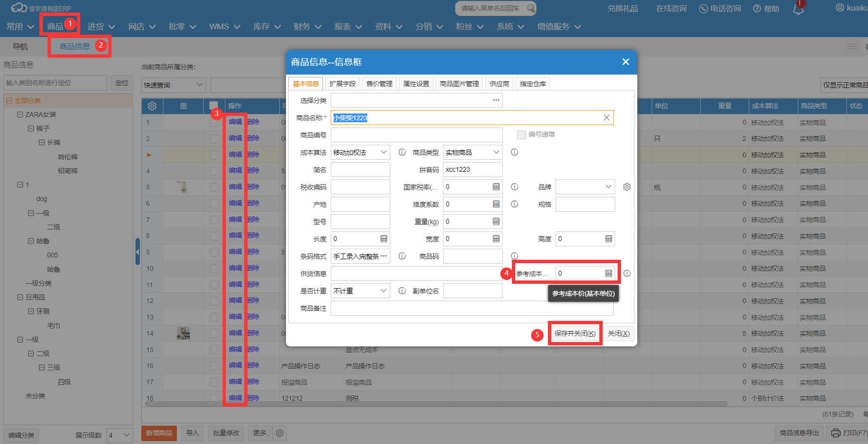Open table column settings gear icon

click(152, 106)
